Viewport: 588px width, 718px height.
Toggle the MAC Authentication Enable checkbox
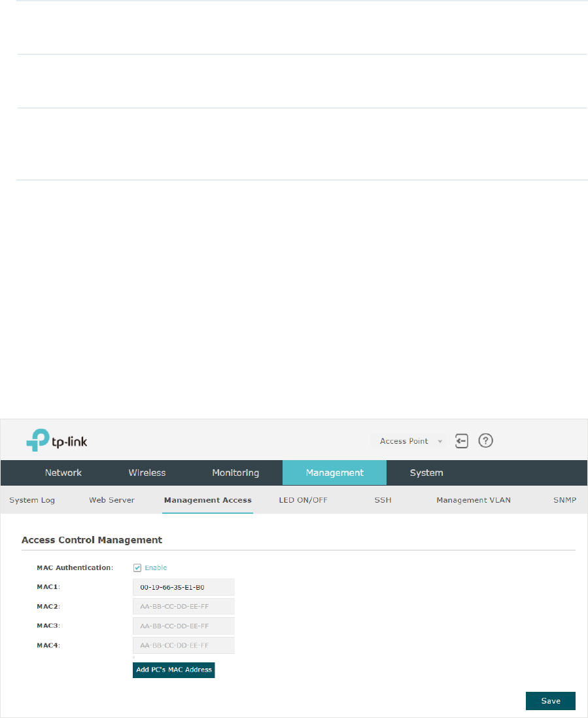tap(137, 568)
